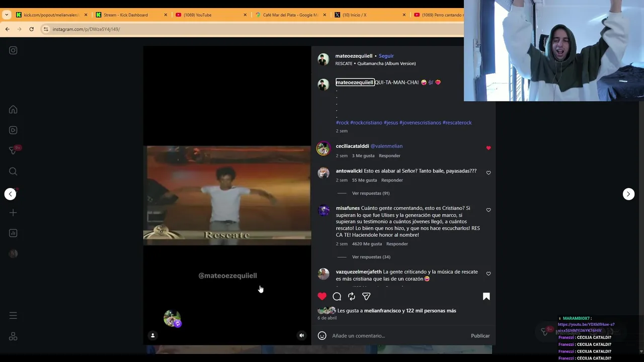This screenshot has width=644, height=362.
Task: Like vazquezelmerjafeth's comment
Action: (x=489, y=274)
